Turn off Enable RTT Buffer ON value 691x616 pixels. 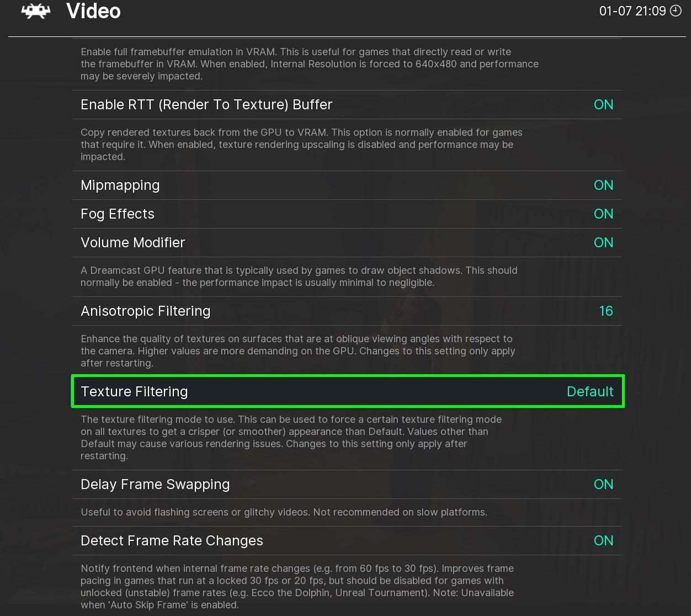pyautogui.click(x=603, y=105)
